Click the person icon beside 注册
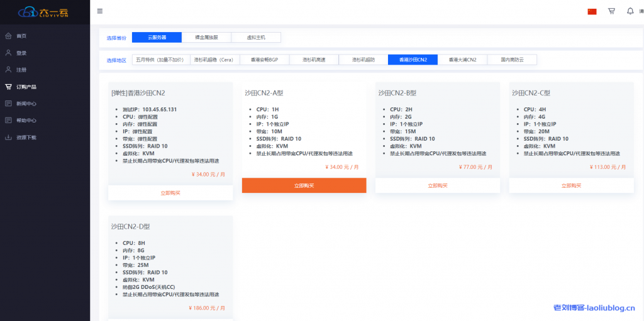The width and height of the screenshot is (644, 321). pyautogui.click(x=8, y=70)
